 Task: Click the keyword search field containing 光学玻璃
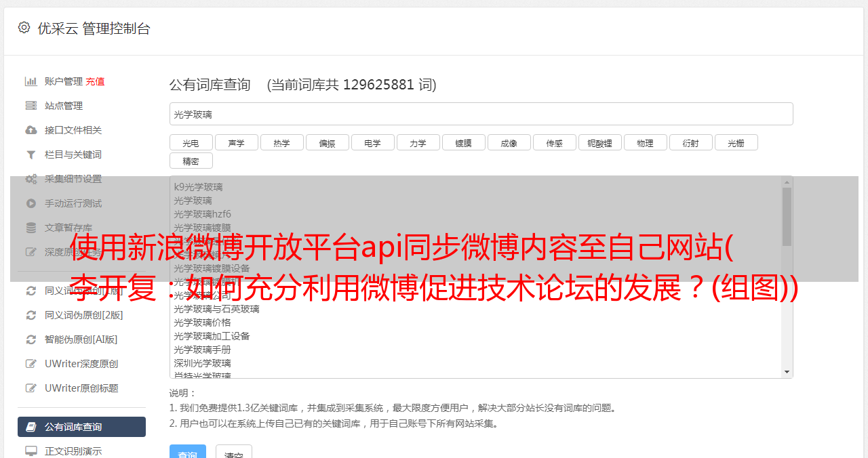tap(481, 114)
